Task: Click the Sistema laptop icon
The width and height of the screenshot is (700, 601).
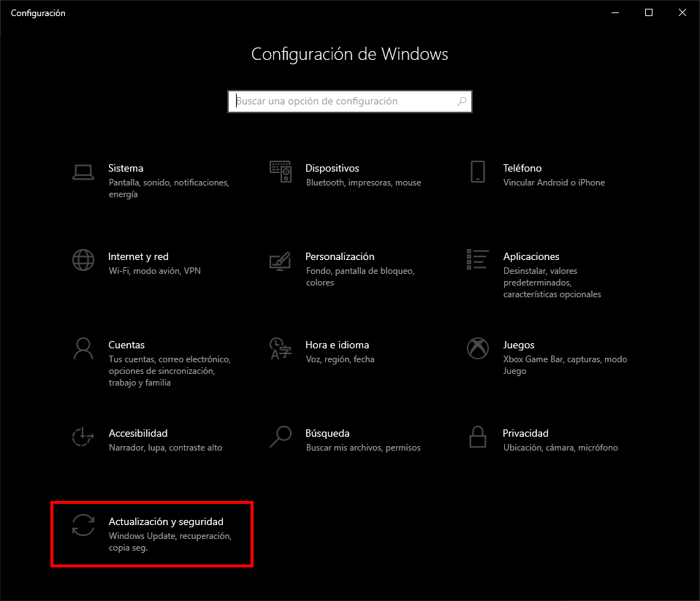Action: pyautogui.click(x=83, y=172)
